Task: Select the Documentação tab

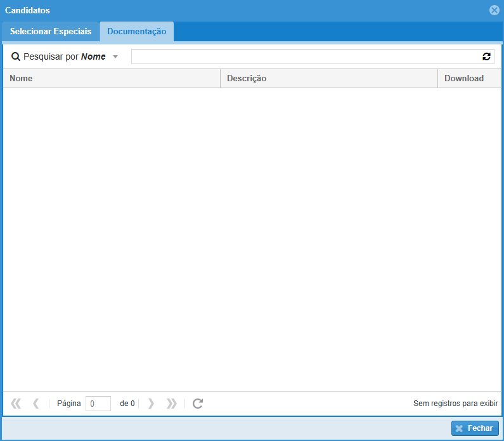Action: pos(136,32)
